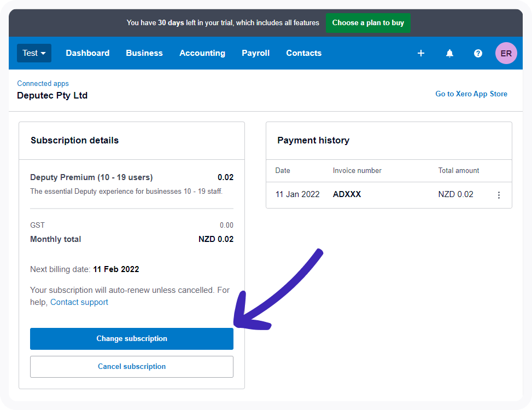Click the plan description for 10 - 19 staff
The height and width of the screenshot is (410, 532).
pyautogui.click(x=126, y=191)
